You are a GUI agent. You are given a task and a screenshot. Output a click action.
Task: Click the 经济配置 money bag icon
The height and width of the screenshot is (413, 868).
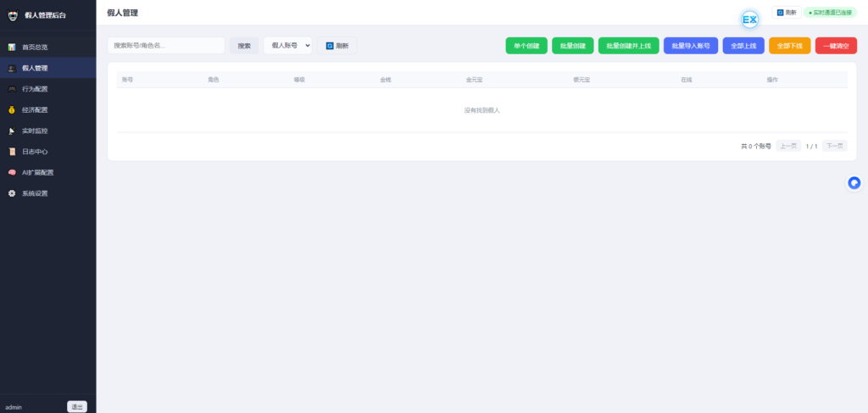[12, 110]
